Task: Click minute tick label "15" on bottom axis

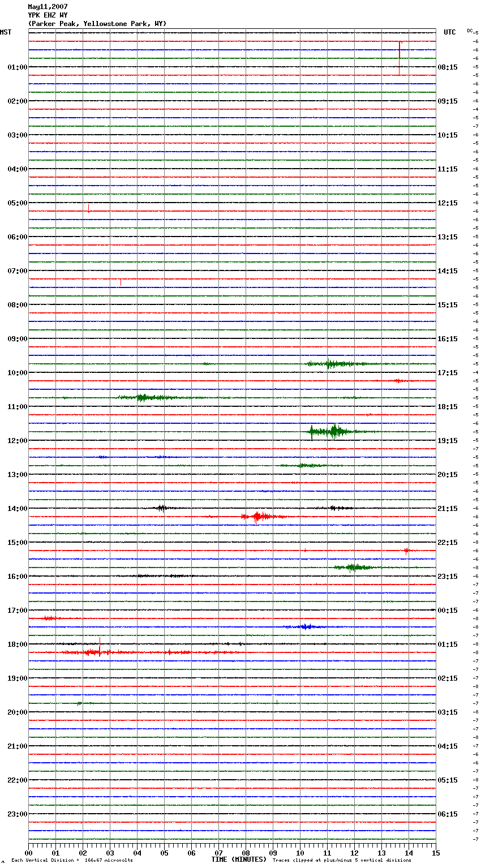Action: [436, 853]
